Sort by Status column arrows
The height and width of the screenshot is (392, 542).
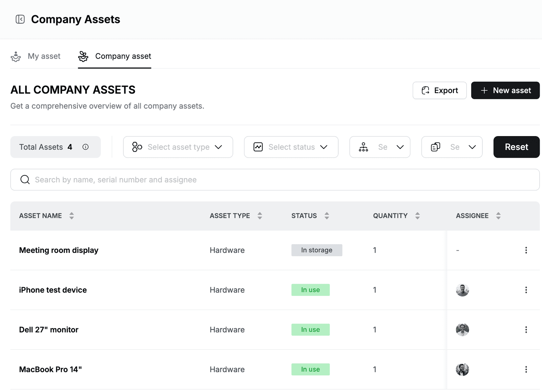(x=327, y=216)
